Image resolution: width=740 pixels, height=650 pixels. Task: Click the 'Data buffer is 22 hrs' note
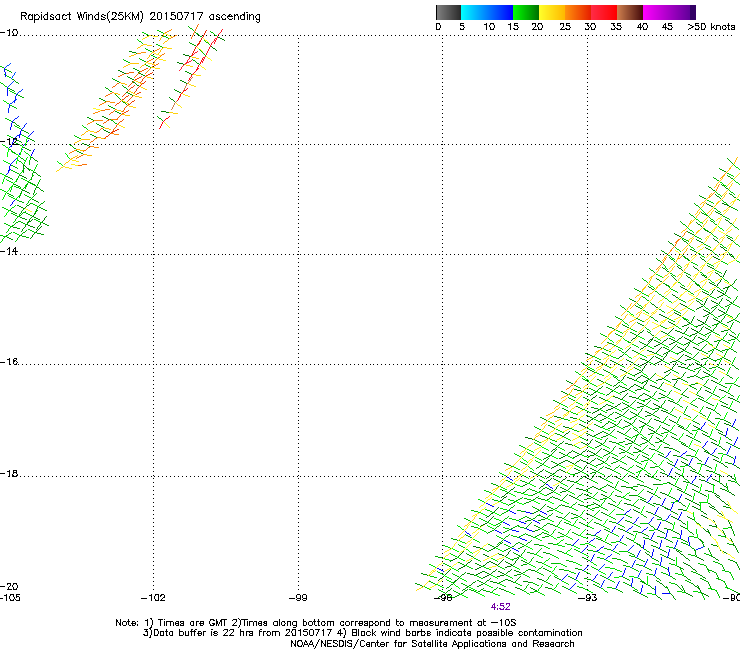pyautogui.click(x=362, y=633)
